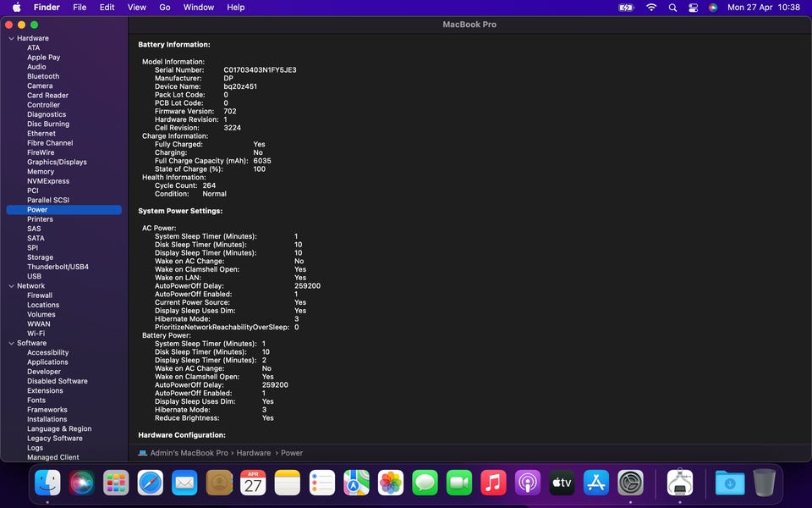Open Spotlight search magnifier icon

(x=672, y=8)
